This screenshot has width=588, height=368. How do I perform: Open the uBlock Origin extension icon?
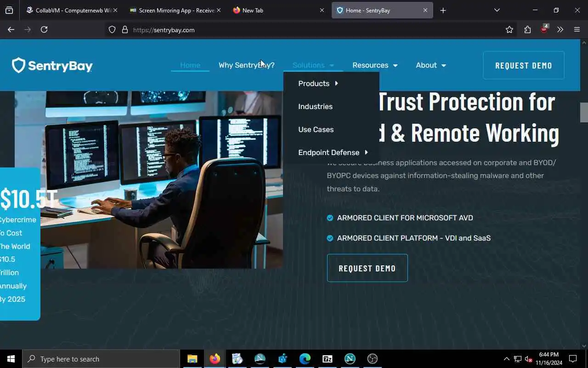(x=544, y=29)
